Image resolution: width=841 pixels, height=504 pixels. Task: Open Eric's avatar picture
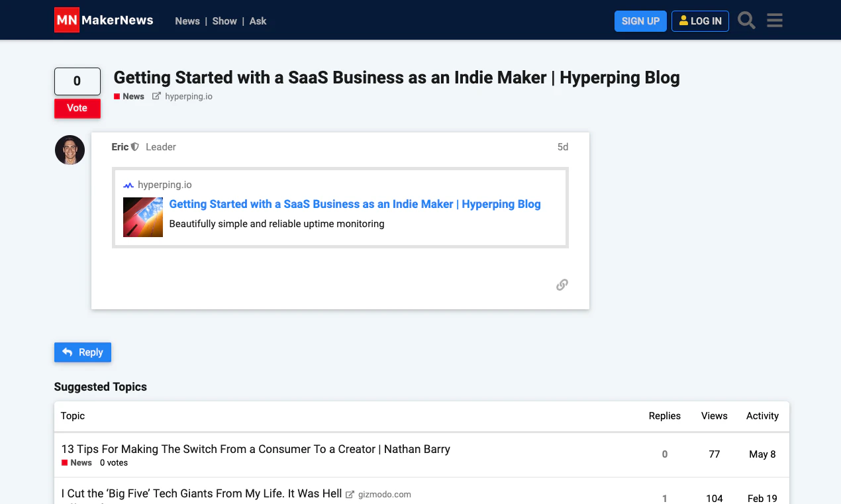pos(70,150)
